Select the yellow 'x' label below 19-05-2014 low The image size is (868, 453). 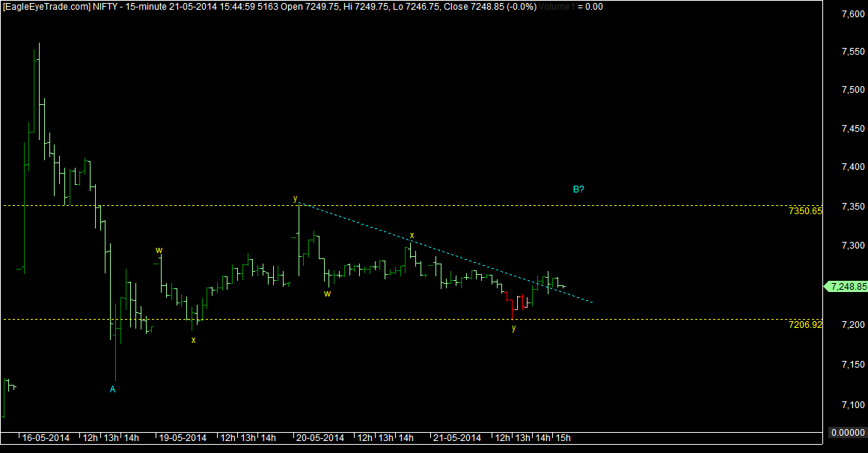tap(193, 340)
